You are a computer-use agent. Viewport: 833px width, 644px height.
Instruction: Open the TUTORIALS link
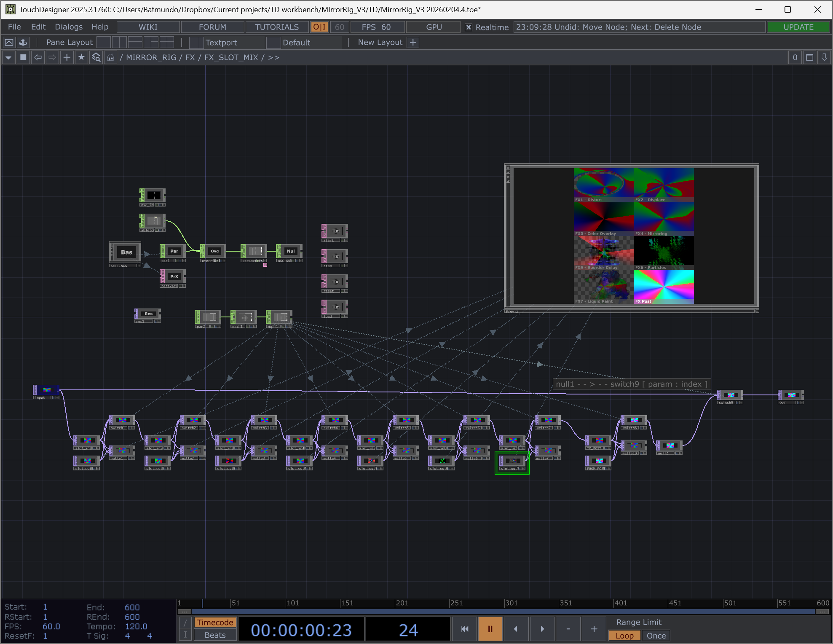pos(276,27)
